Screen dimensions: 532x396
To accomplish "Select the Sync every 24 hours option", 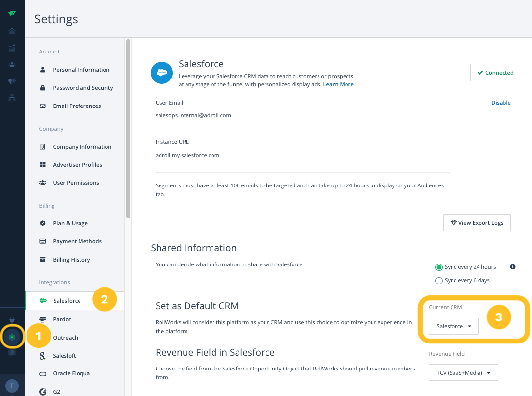I will point(439,267).
